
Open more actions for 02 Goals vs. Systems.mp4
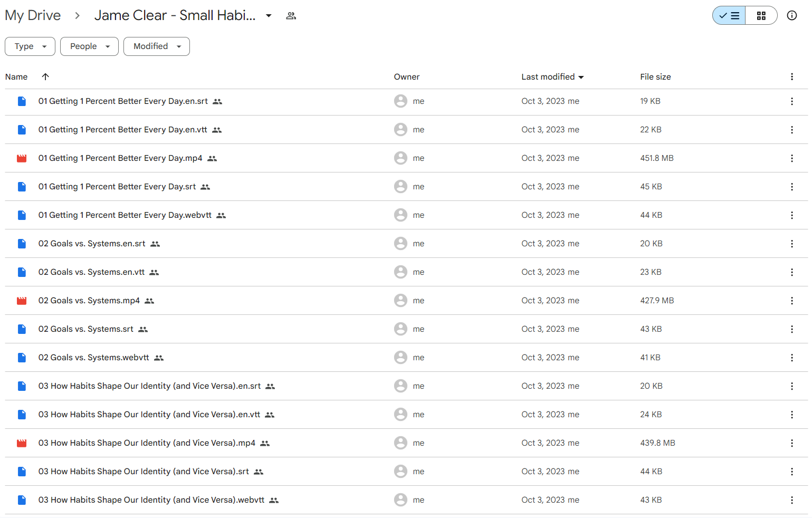coord(792,301)
